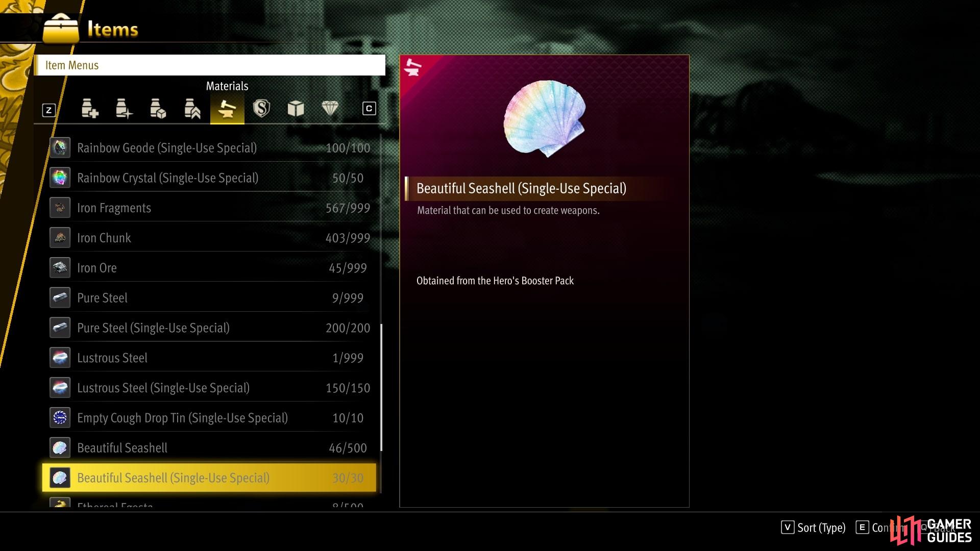Choose Pure Steel (Single-Use Special) entry
Viewport: 980px width, 551px height.
[x=210, y=328]
